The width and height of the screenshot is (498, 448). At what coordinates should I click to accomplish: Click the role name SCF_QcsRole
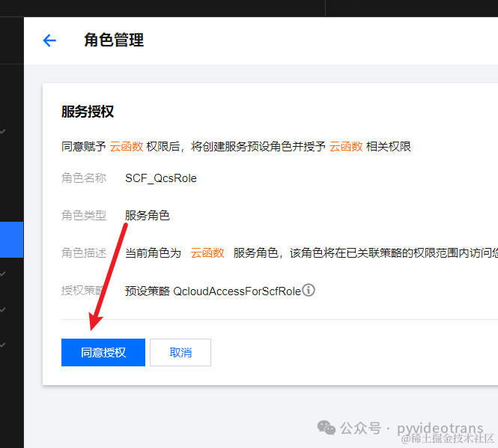(161, 178)
